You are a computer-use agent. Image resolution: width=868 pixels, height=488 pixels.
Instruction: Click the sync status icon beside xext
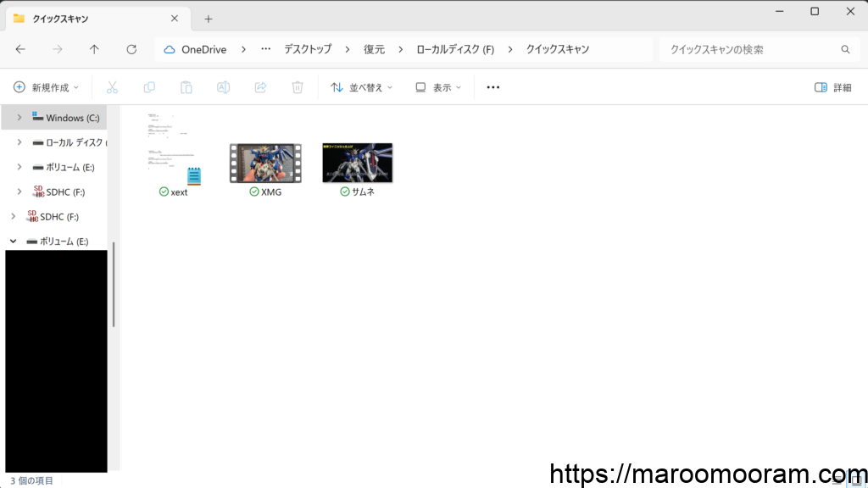164,191
